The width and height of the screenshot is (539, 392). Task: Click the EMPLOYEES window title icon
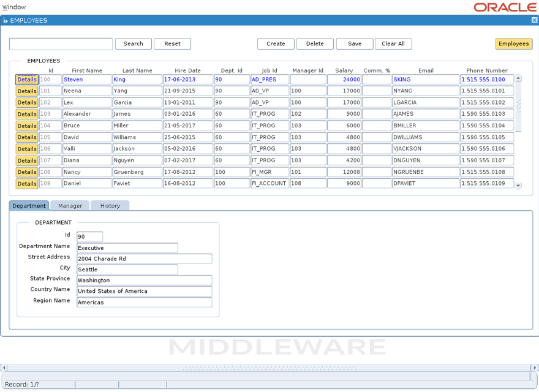point(5,21)
